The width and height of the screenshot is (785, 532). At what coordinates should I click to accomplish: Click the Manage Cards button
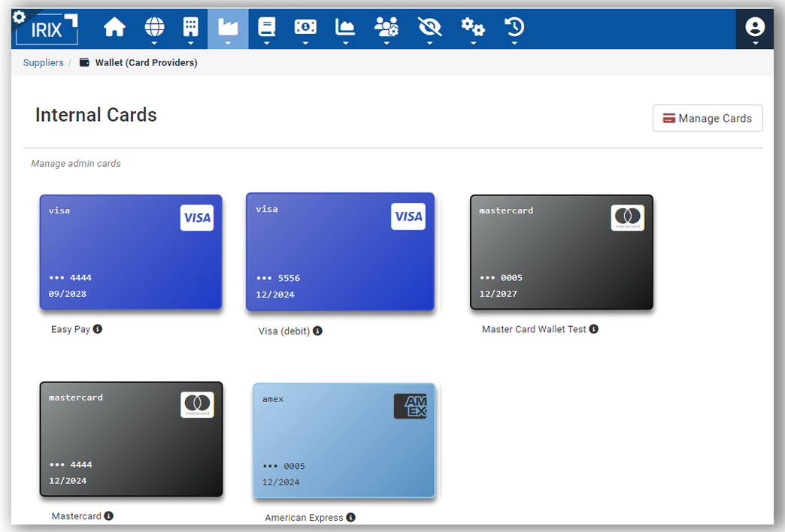(708, 118)
